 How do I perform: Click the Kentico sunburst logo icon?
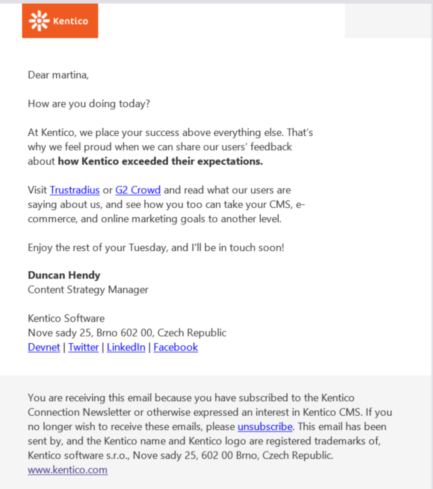[x=39, y=21]
